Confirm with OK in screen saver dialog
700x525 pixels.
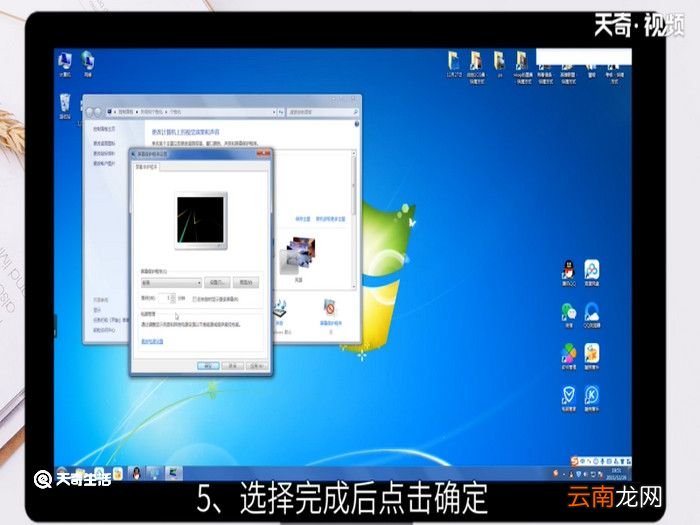click(208, 366)
